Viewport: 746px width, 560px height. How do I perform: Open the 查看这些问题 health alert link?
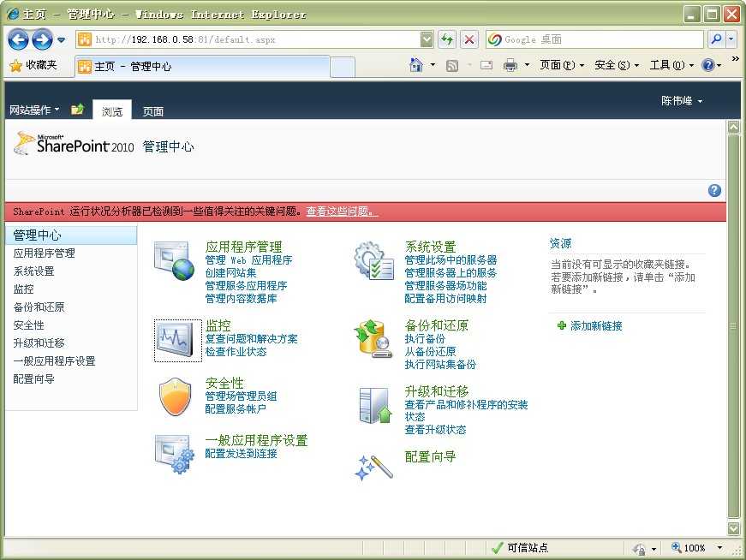coord(341,211)
